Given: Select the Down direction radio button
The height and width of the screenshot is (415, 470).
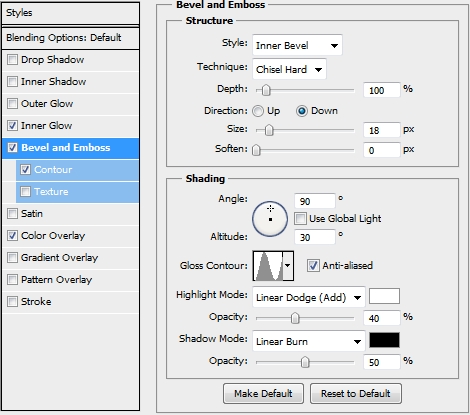Looking at the screenshot, I should (302, 111).
